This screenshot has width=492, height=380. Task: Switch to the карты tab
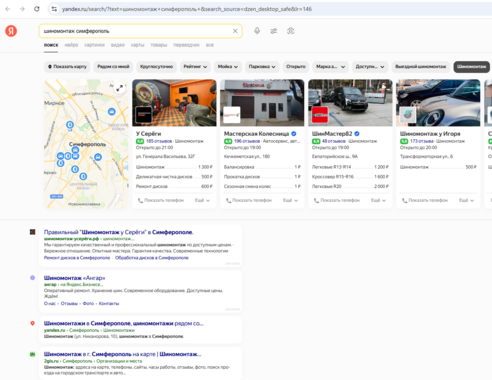pyautogui.click(x=137, y=45)
